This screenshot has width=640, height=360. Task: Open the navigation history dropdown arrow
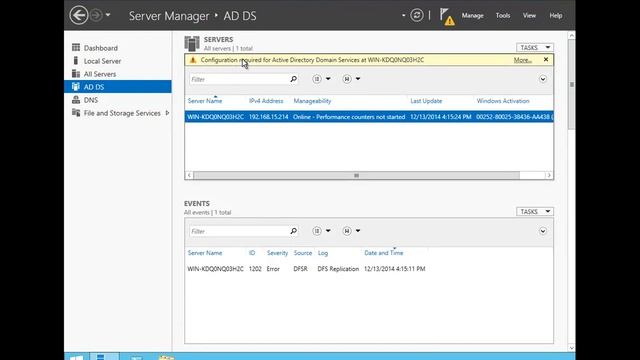coord(108,15)
